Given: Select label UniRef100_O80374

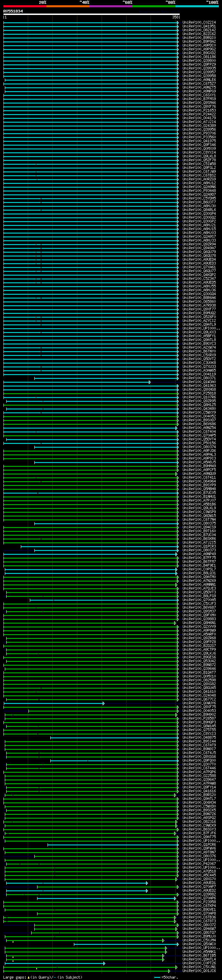Looking at the screenshot, I should click(x=199, y=447).
